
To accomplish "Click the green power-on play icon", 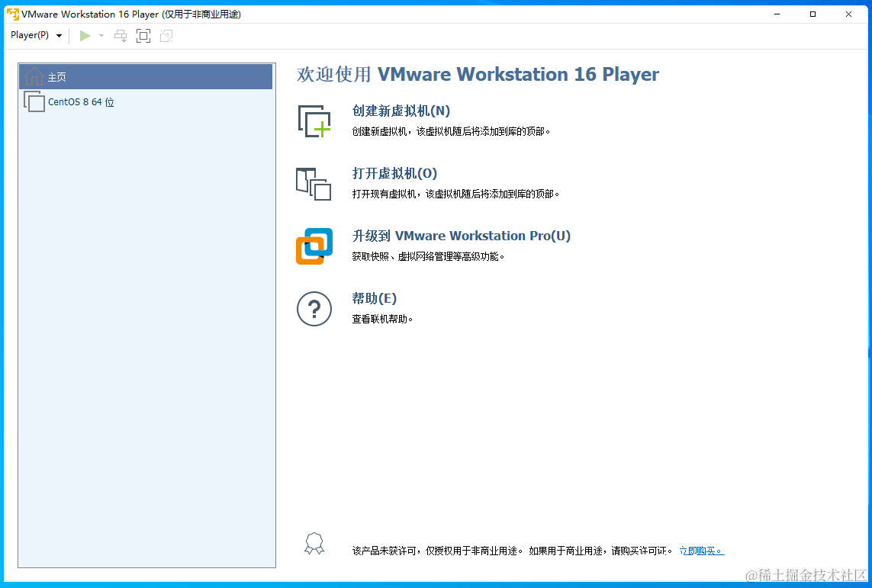I will [x=85, y=36].
